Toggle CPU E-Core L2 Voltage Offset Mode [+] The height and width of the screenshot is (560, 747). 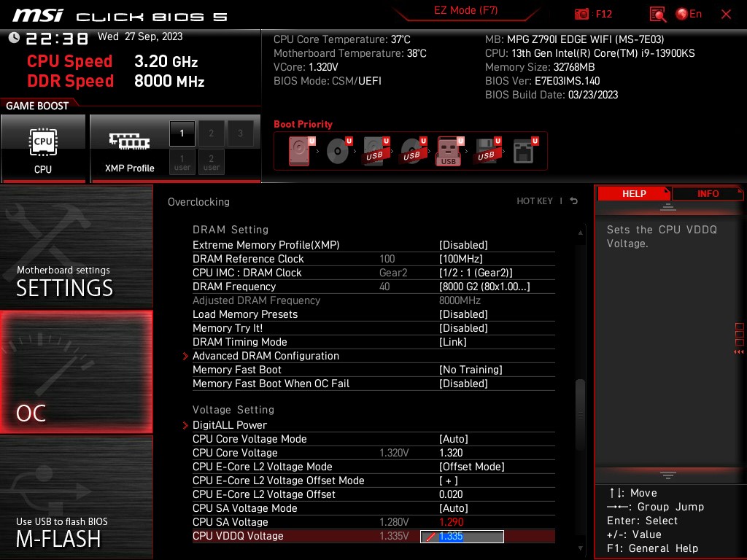(373, 480)
